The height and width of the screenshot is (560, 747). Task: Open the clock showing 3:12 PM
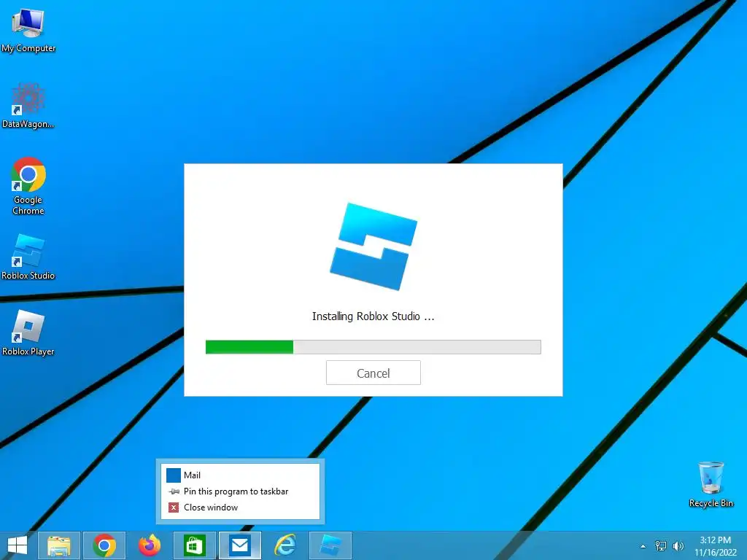click(716, 545)
